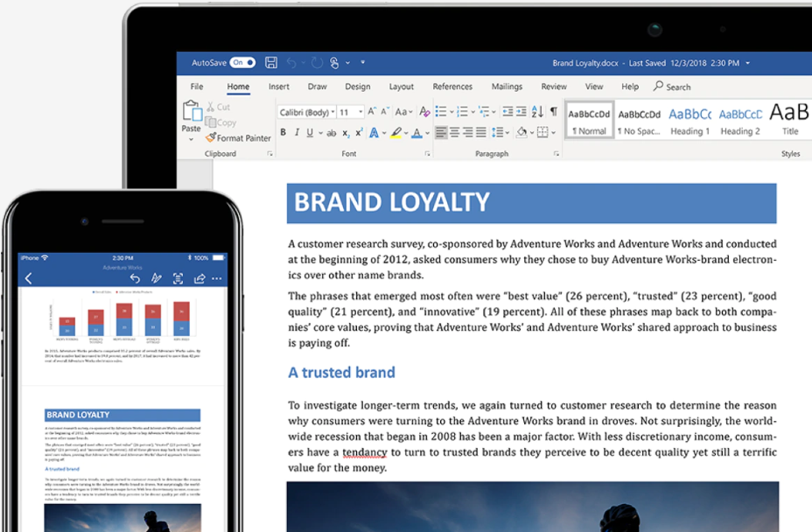Image resolution: width=812 pixels, height=532 pixels.
Task: Toggle italic formatting in Font group
Action: 297,133
